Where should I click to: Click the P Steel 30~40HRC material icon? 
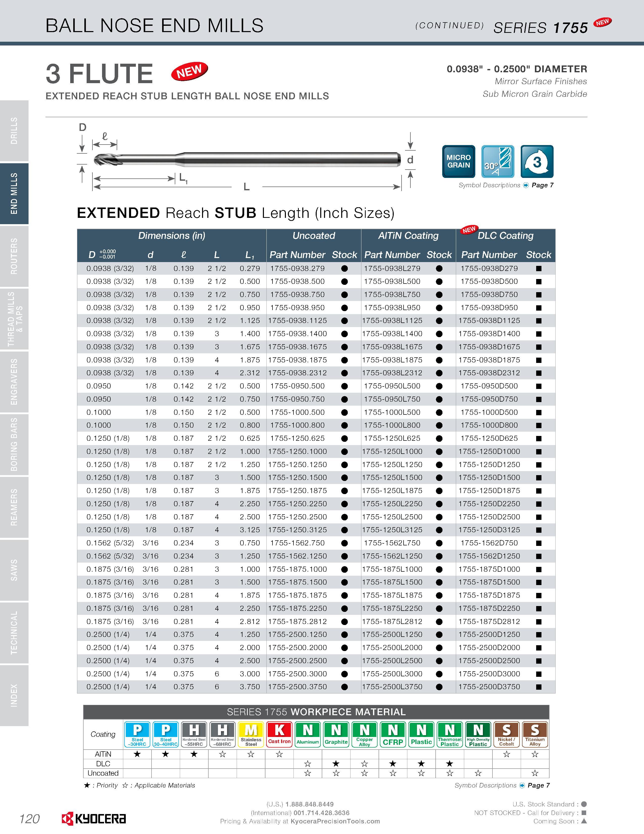[x=166, y=734]
